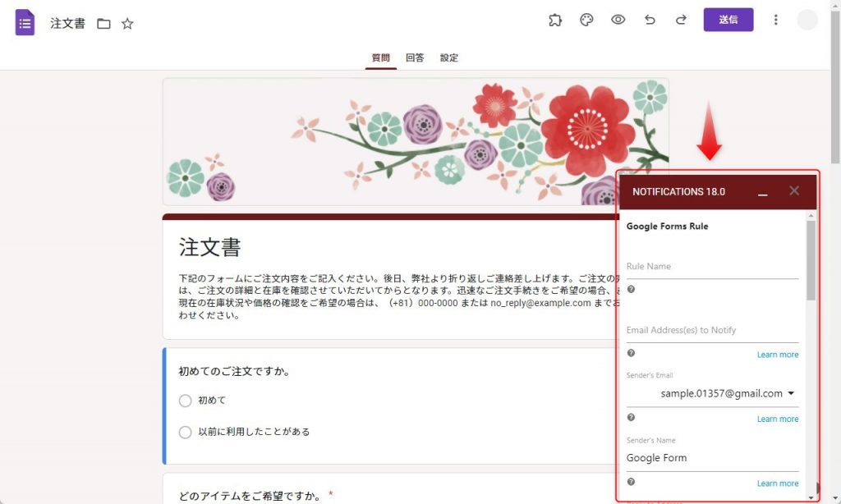Image resolution: width=841 pixels, height=504 pixels.
Task: Click the Notifications panel vertical scrollbar
Action: (811, 260)
